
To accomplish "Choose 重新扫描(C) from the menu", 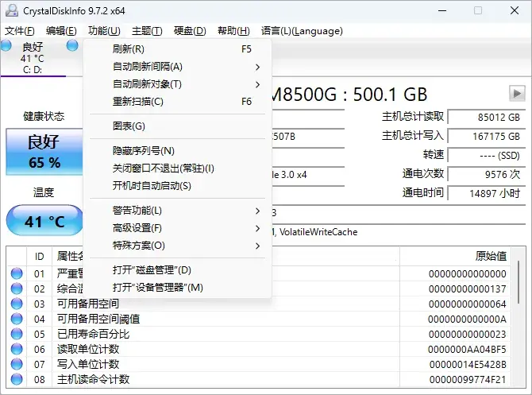I will pyautogui.click(x=177, y=102).
